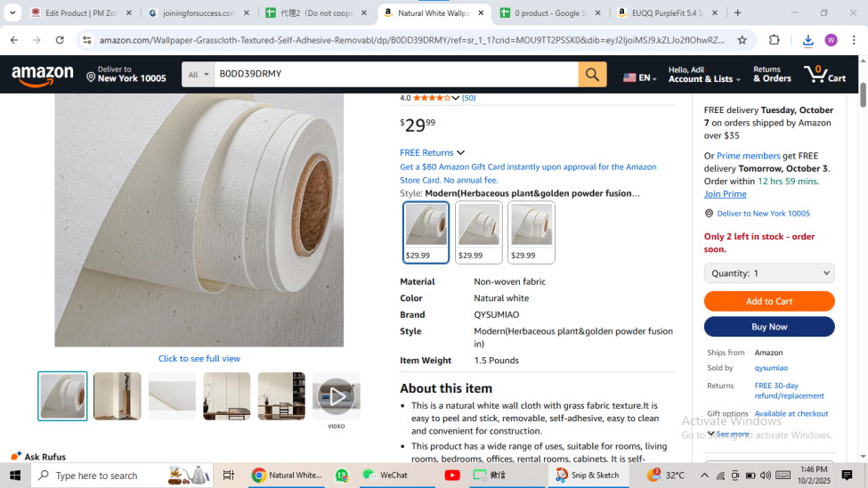Viewport: 868px width, 488px height.
Task: Select the third style swatch option
Action: pyautogui.click(x=531, y=232)
